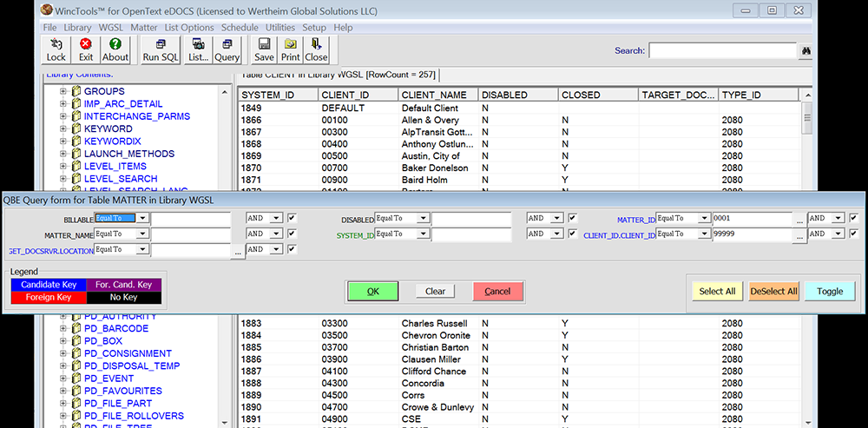Uncheck the BILLABLE row checkbox

[x=293, y=218]
